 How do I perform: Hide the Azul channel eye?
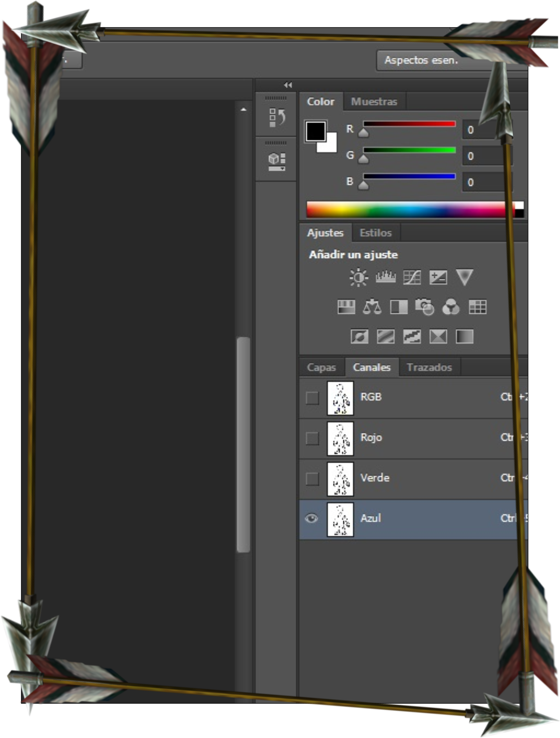[312, 519]
